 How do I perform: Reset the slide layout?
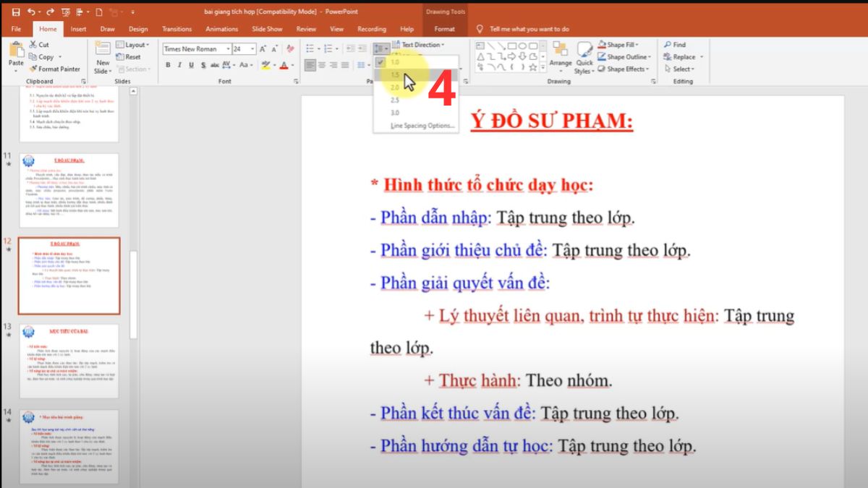pos(127,57)
